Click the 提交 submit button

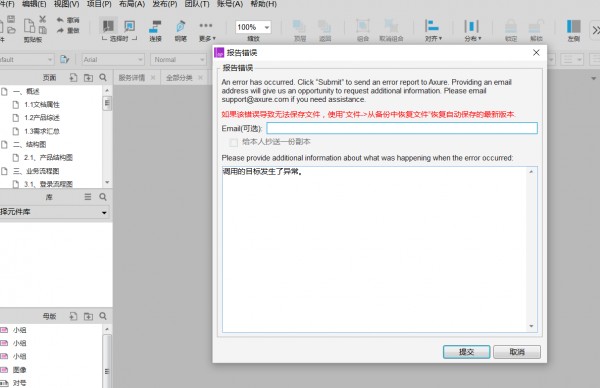466,352
